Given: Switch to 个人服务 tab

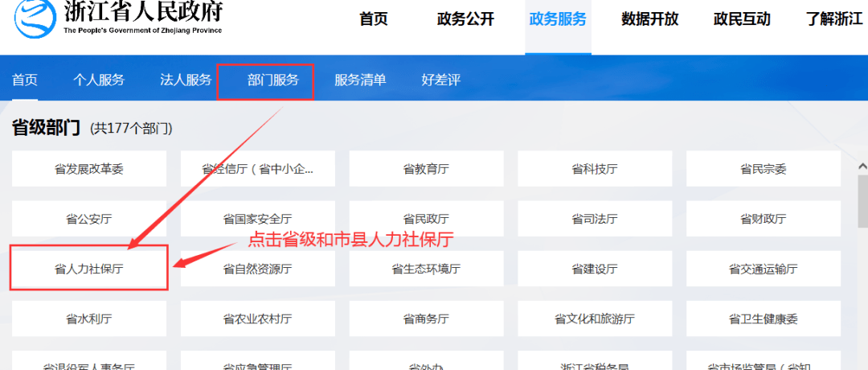Looking at the screenshot, I should (x=99, y=80).
